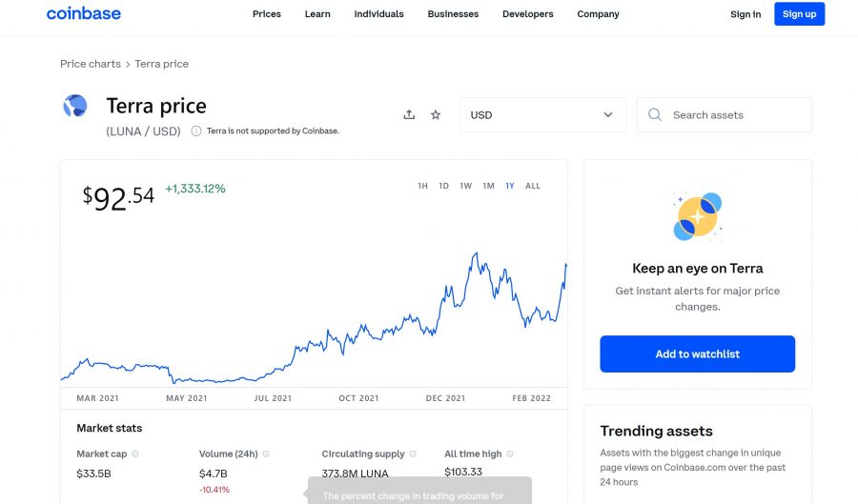The image size is (858, 504).
Task: Click the -10.41% volume change
Action: (214, 490)
